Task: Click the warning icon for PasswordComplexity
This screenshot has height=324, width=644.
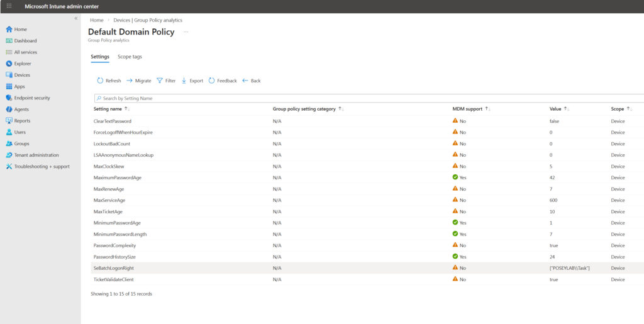Action: point(455,245)
